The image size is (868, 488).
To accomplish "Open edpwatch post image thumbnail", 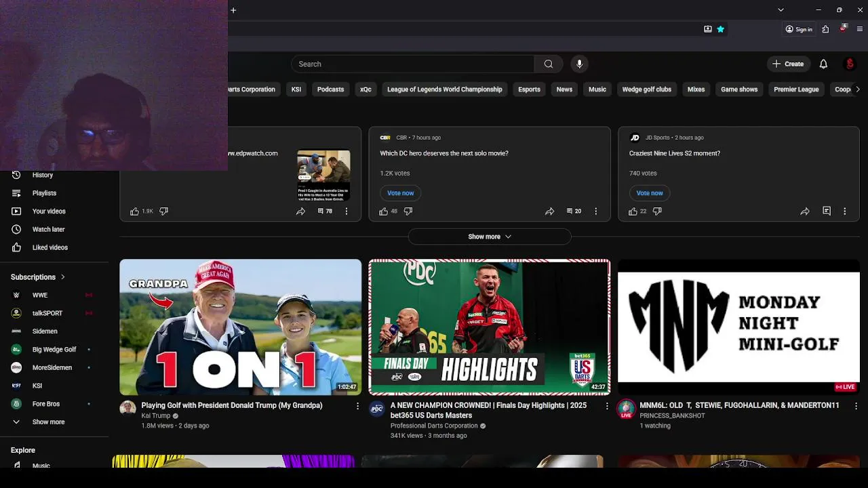I will [x=324, y=176].
